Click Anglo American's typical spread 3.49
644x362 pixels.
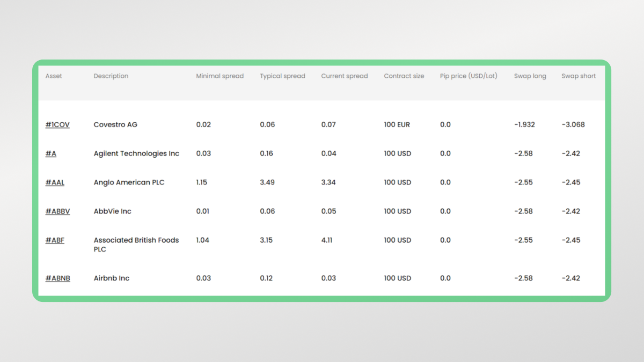(267, 182)
